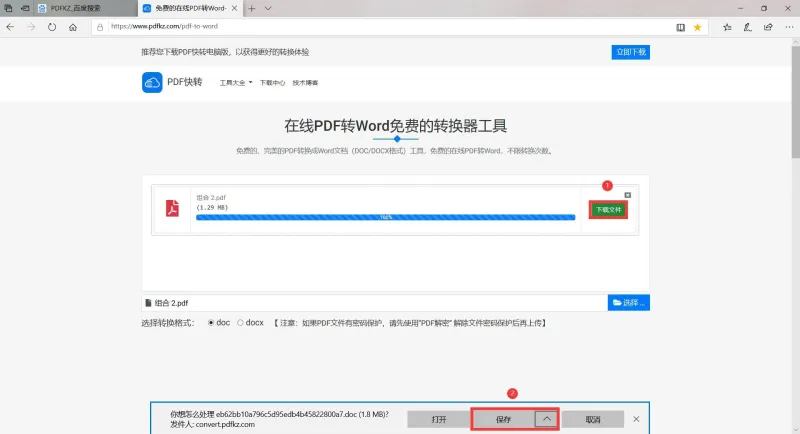Image resolution: width=800 pixels, height=434 pixels.
Task: Click the green 下载文件 button
Action: pyautogui.click(x=608, y=210)
